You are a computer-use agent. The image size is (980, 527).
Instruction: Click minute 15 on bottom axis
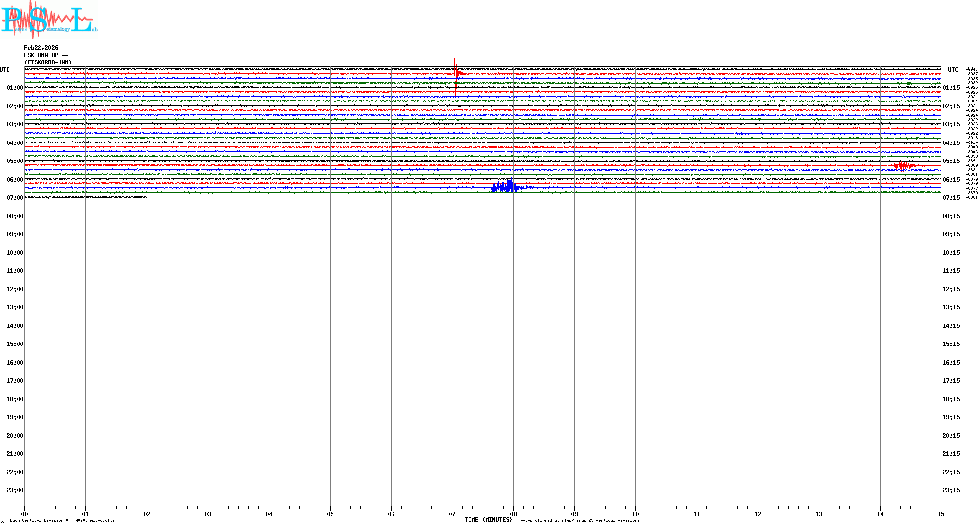point(941,514)
